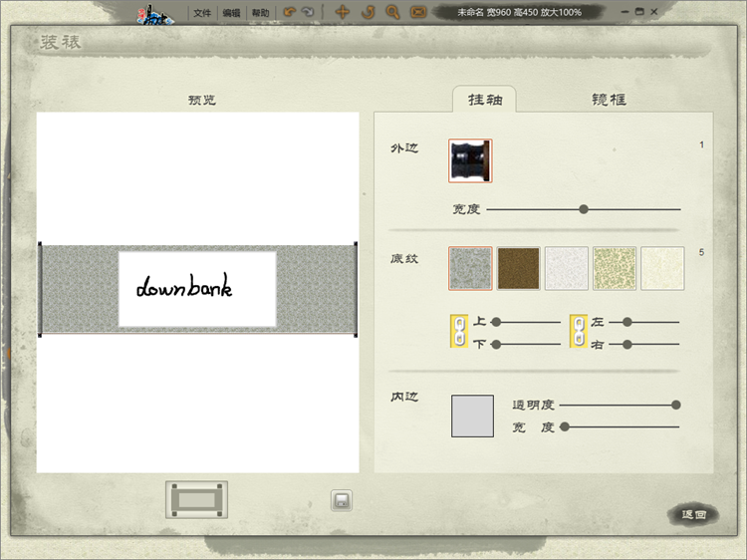Click the horizontal scroll layout icon
Screen dimensions: 747x560
pyautogui.click(x=196, y=500)
